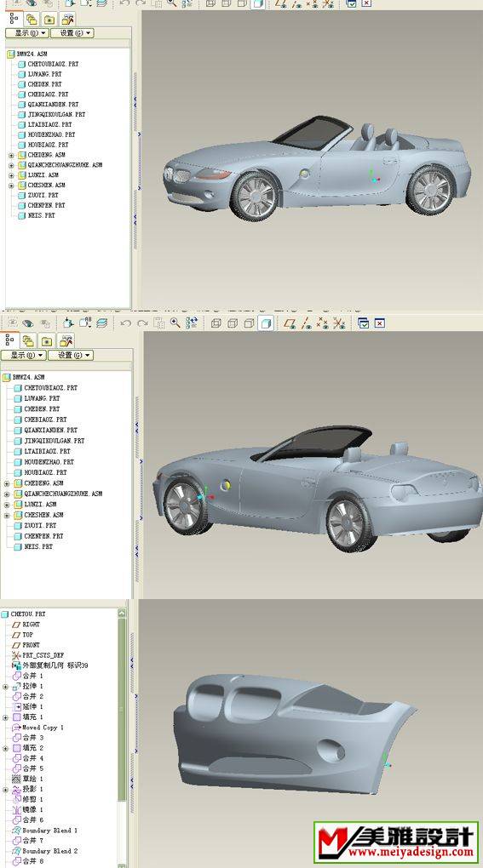Toggle datum planes visibility in middle toolbar

pos(289,323)
